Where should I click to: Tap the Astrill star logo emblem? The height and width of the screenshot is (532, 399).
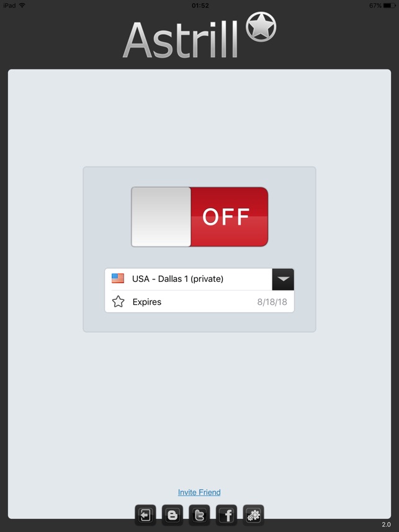(x=261, y=27)
